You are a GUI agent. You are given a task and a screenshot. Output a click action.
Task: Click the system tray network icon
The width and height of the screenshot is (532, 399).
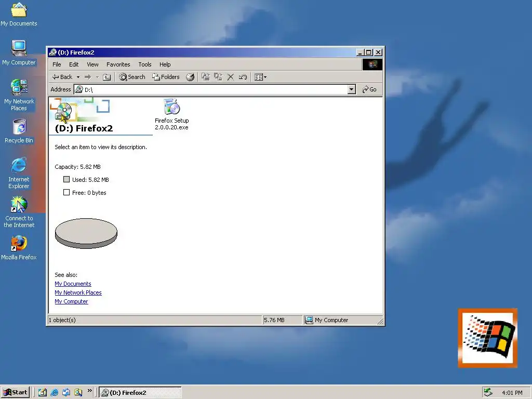coord(488,393)
